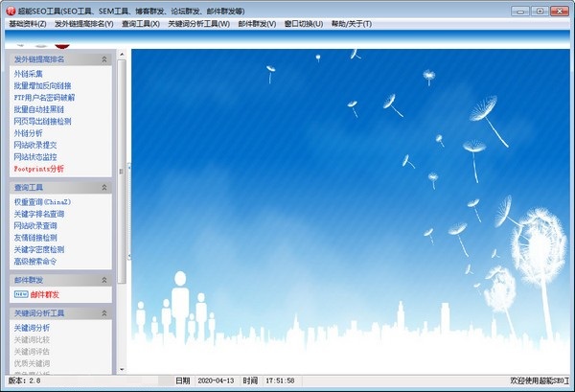This screenshot has width=575, height=392.
Task: Click the NEW badge icon beside 邮件群发
Action: point(20,295)
